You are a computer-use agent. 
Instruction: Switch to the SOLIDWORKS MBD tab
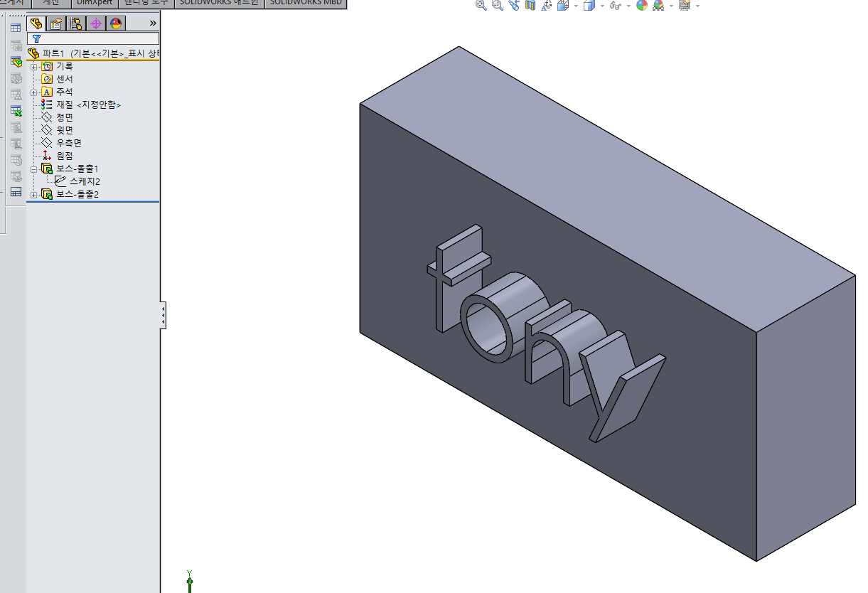(306, 4)
